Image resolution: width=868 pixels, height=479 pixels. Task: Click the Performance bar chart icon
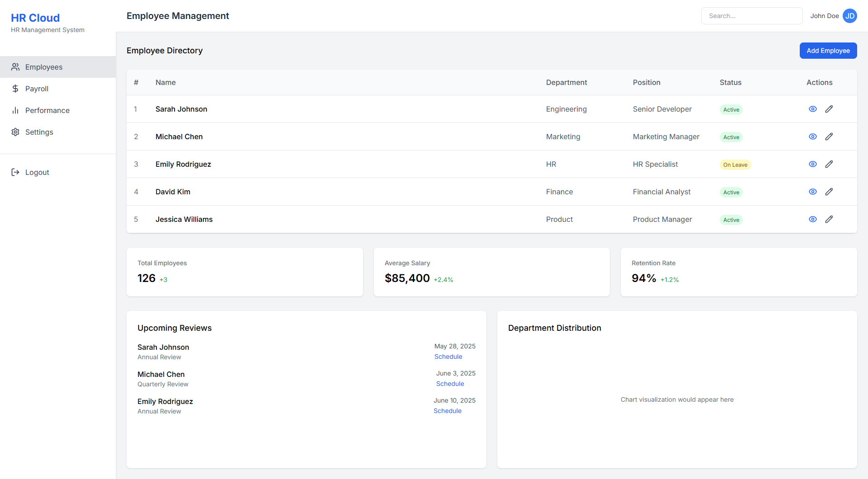pyautogui.click(x=15, y=110)
